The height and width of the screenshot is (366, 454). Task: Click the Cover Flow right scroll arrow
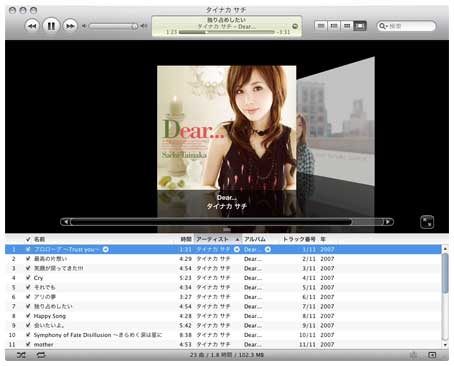tap(388, 222)
